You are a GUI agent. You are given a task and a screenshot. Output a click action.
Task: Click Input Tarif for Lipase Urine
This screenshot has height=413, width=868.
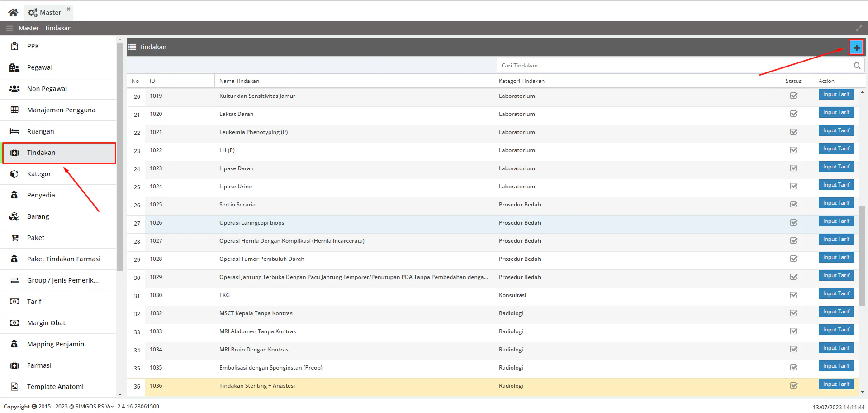(x=836, y=185)
